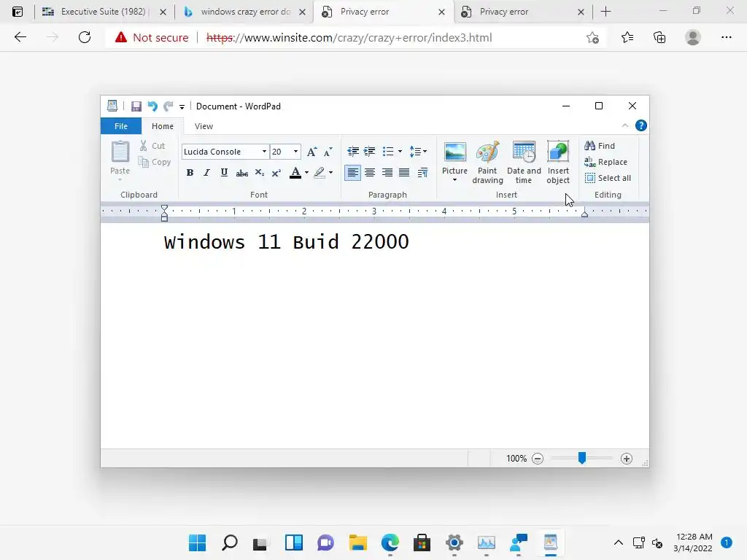Screen dimensions: 747x560
Task: Insert a Paint drawing
Action: click(487, 163)
